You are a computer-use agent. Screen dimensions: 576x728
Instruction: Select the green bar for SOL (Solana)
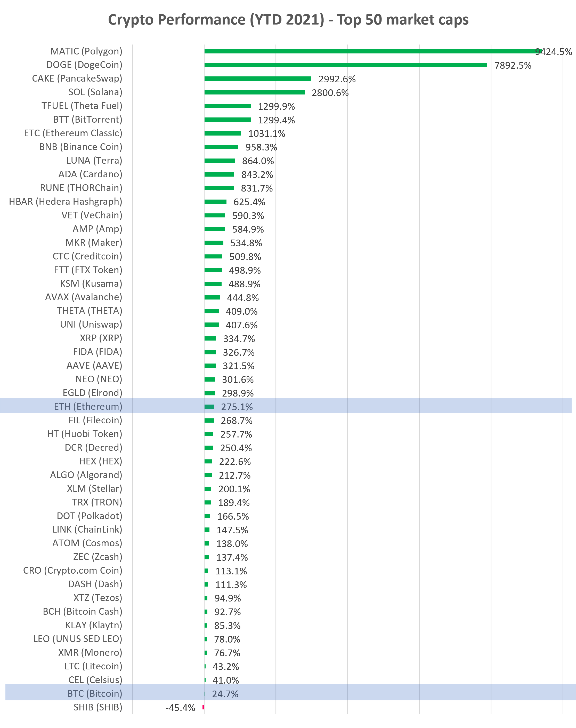point(255,92)
